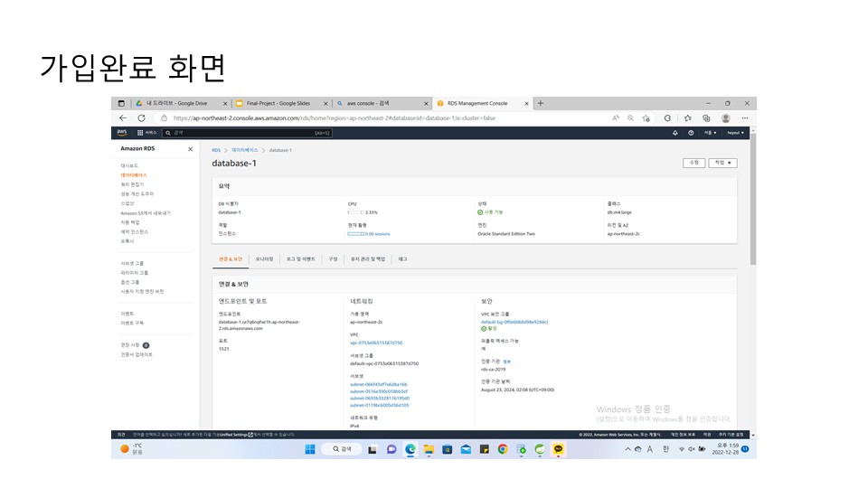
Task: Show hidden system tray icons
Action: coord(627,449)
